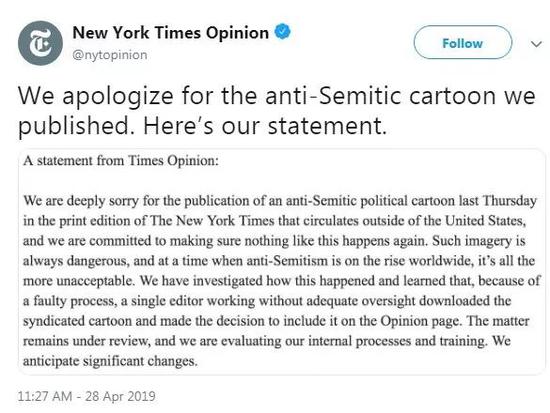
Task: Click 'We anticipate significant changes' closing line
Action: (x=110, y=361)
